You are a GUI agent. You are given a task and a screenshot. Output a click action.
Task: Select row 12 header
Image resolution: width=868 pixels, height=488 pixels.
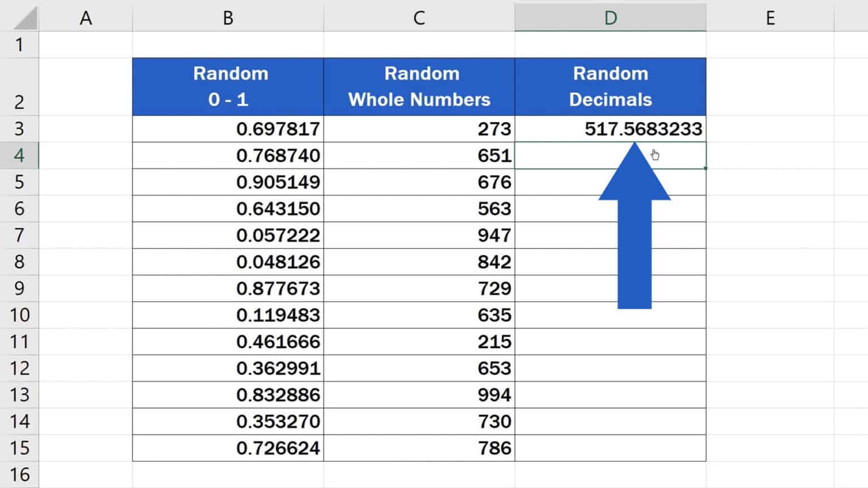[x=19, y=368]
